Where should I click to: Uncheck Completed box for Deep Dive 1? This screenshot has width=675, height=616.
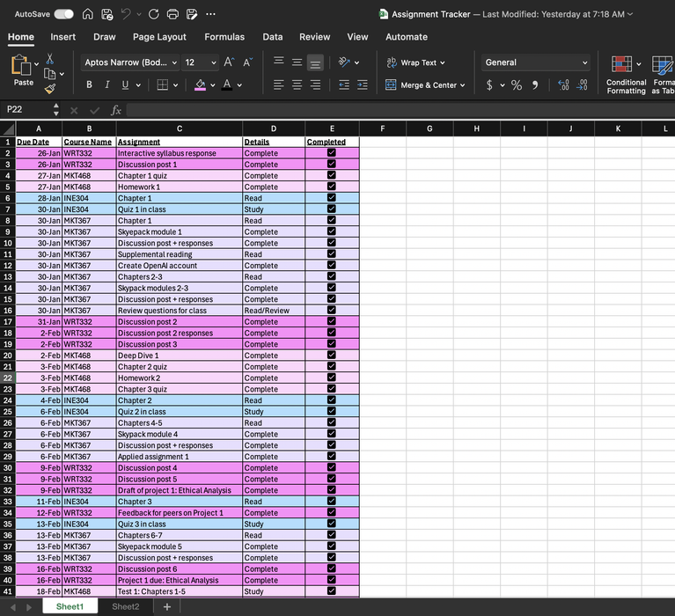point(332,355)
